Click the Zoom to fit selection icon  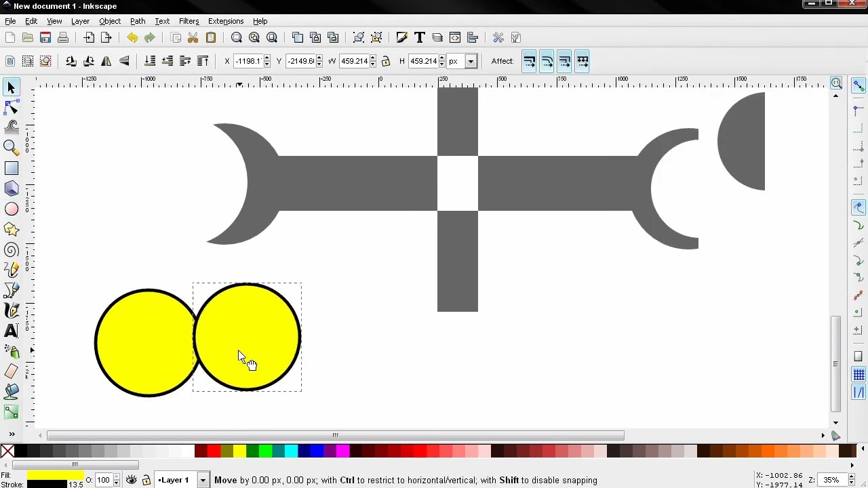pos(237,37)
